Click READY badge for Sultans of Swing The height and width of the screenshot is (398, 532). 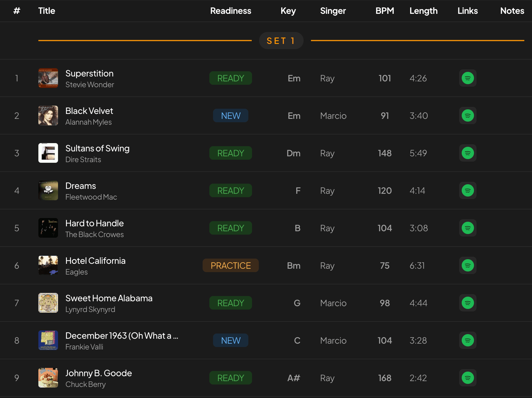pos(231,153)
